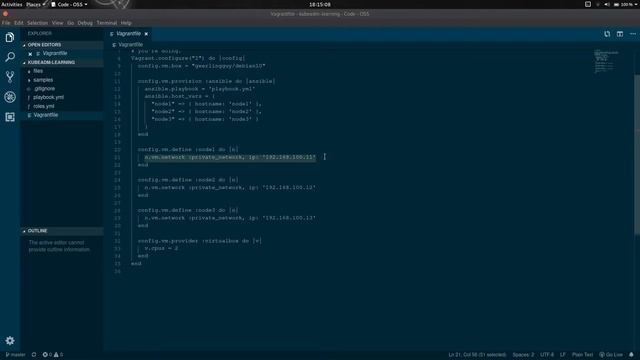The image size is (640, 360).
Task: Close the Vagrantfile editor tab
Action: (146, 34)
